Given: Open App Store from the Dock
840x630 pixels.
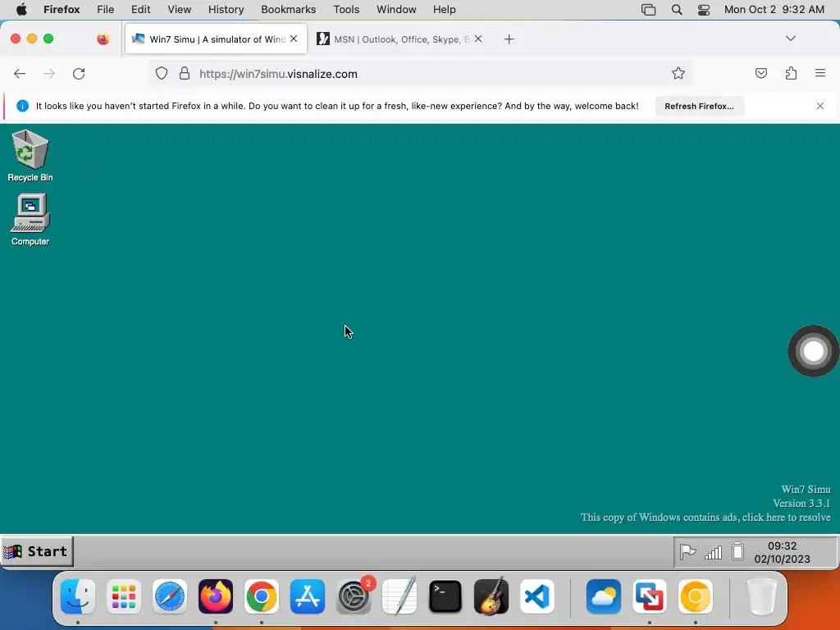Looking at the screenshot, I should click(x=308, y=596).
